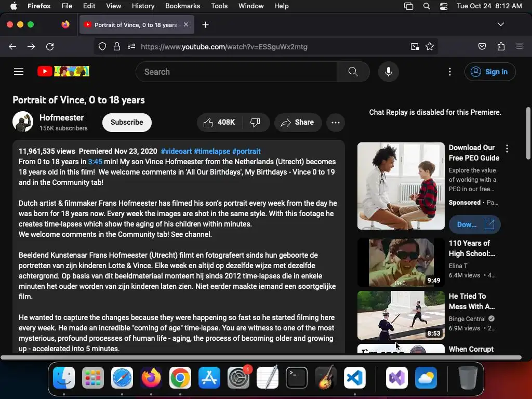Viewport: 532px width, 399px height.
Task: Open YouTube settings three-dot menu
Action: (x=450, y=72)
